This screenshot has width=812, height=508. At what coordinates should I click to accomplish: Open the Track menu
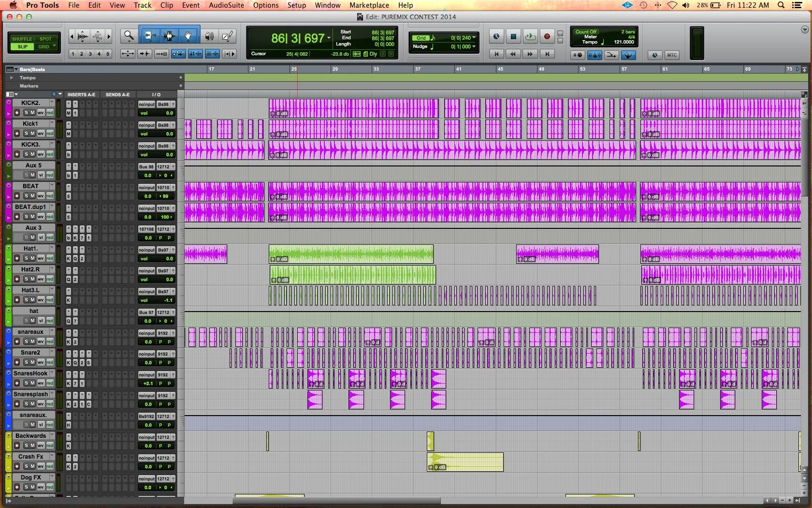(143, 5)
